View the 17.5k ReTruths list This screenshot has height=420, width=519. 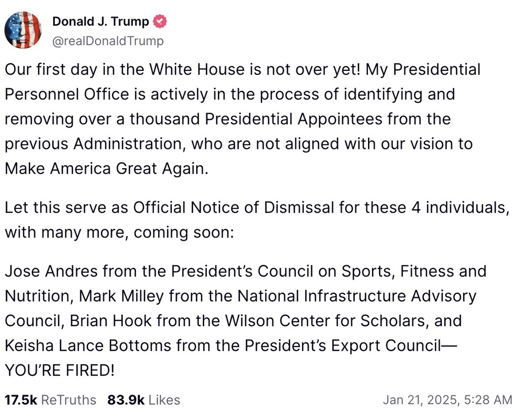coord(50,400)
